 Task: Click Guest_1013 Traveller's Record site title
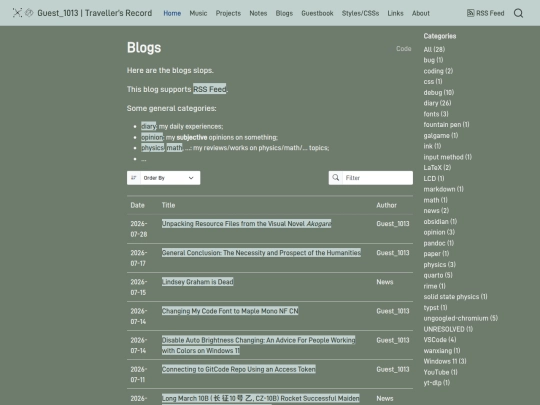pos(95,13)
